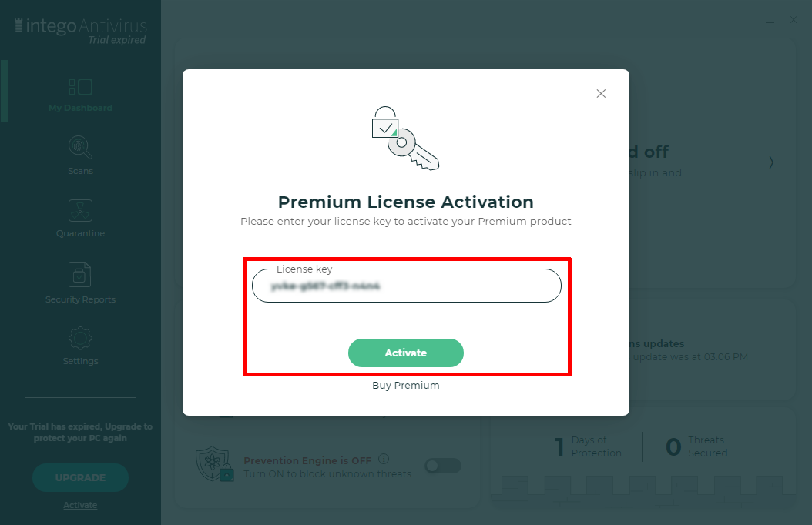
Task: Expand the right chevron arrow on banner
Action: (771, 162)
